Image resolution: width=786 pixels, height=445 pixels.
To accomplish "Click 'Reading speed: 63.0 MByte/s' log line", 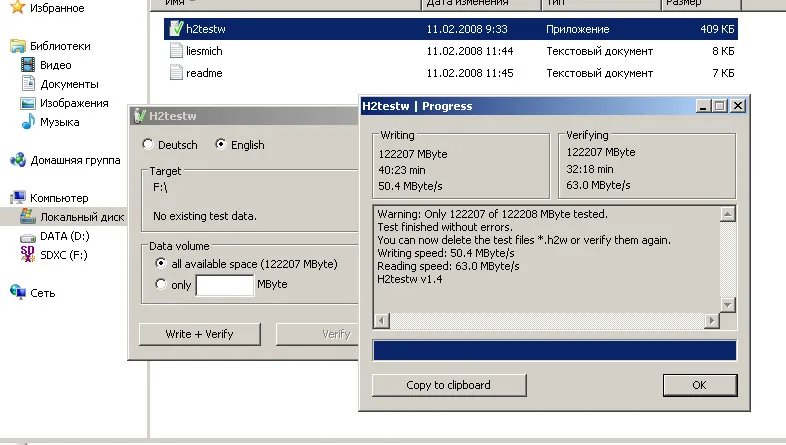I will 448,266.
